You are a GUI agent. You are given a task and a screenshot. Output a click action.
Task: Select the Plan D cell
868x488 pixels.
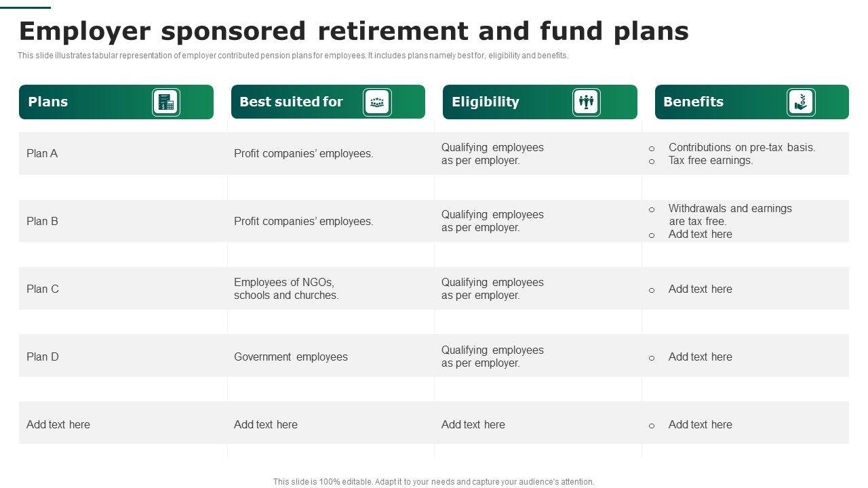tap(43, 357)
